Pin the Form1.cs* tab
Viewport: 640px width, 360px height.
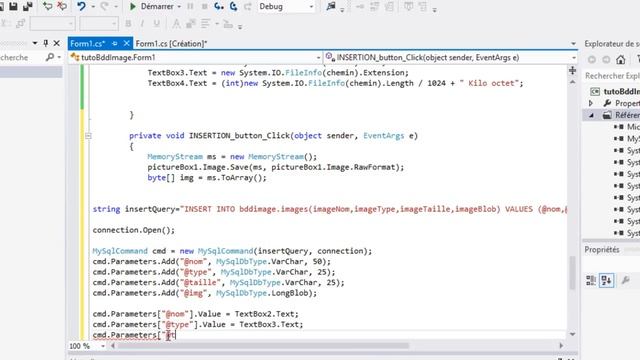coord(115,43)
